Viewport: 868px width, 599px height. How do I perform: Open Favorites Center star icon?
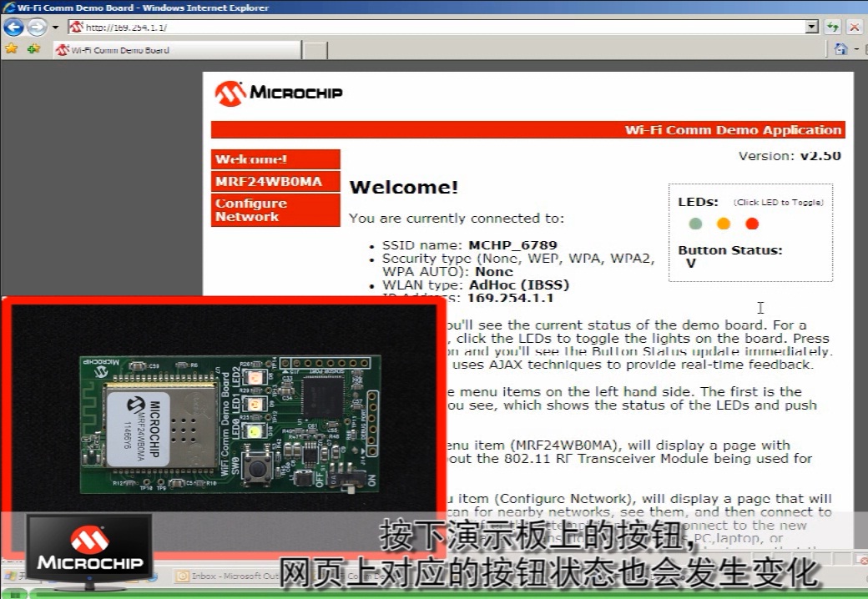[x=11, y=48]
